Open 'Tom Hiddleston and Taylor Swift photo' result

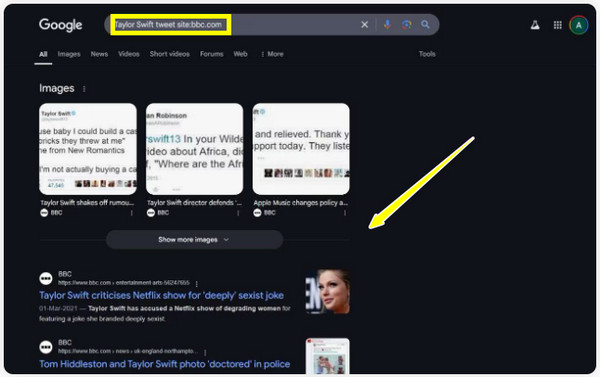[165, 364]
